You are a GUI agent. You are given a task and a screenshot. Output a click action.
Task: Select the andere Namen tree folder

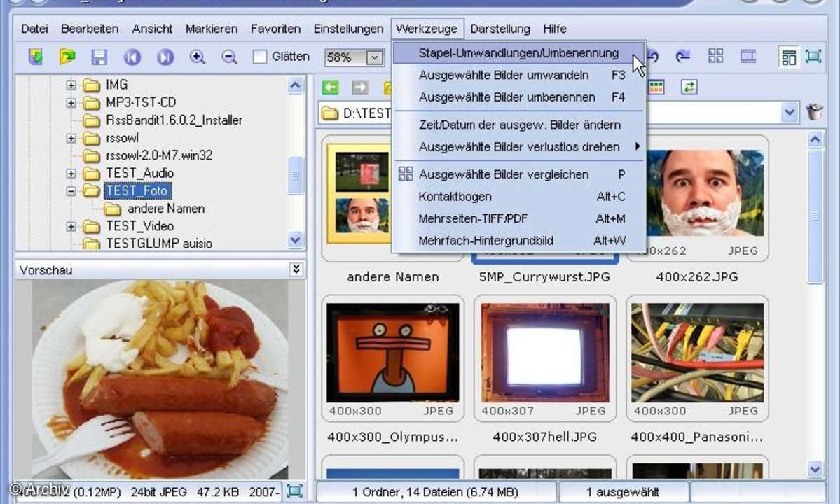pos(165,209)
